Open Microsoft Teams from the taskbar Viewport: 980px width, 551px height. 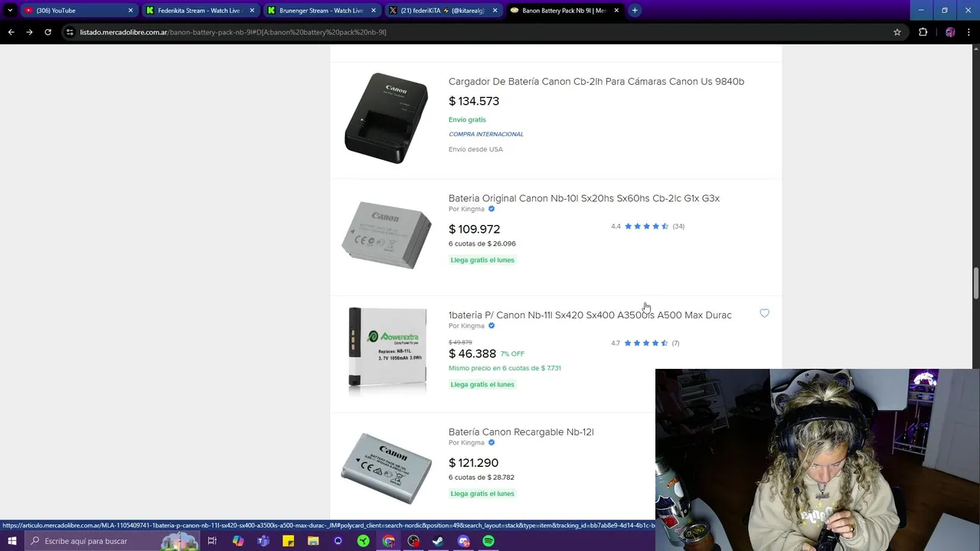(263, 541)
